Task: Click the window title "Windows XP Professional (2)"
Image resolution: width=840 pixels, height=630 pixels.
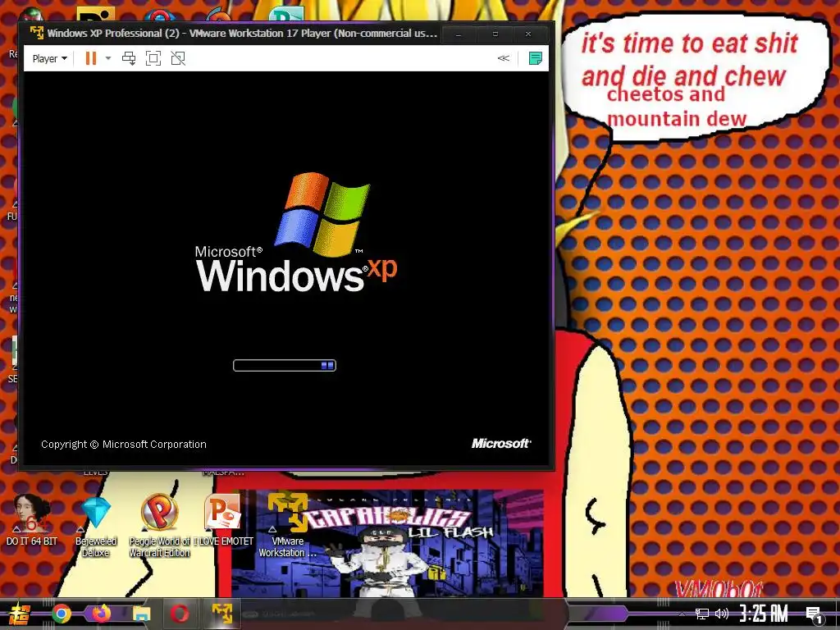Action: coord(113,33)
